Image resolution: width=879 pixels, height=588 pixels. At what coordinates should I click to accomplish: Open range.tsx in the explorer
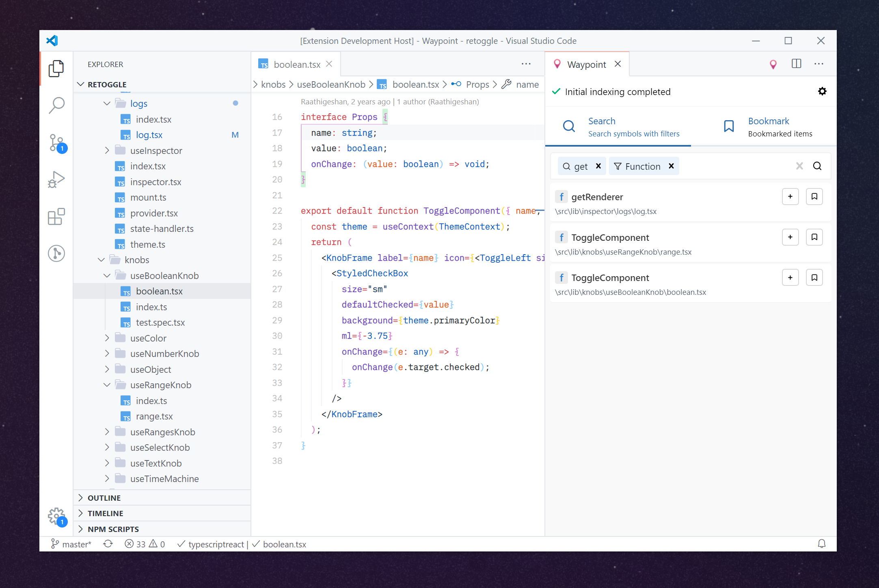tap(154, 416)
